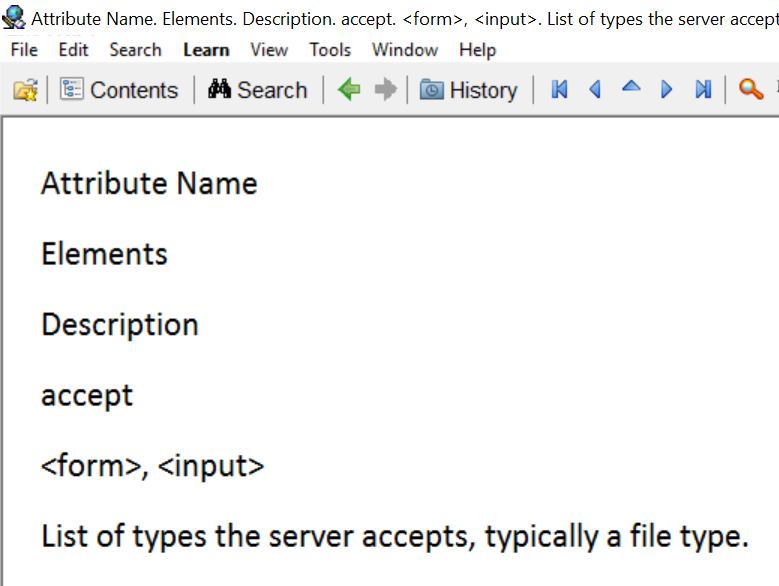This screenshot has width=779, height=586.
Task: Click the application icon in title bar
Action: coord(13,17)
